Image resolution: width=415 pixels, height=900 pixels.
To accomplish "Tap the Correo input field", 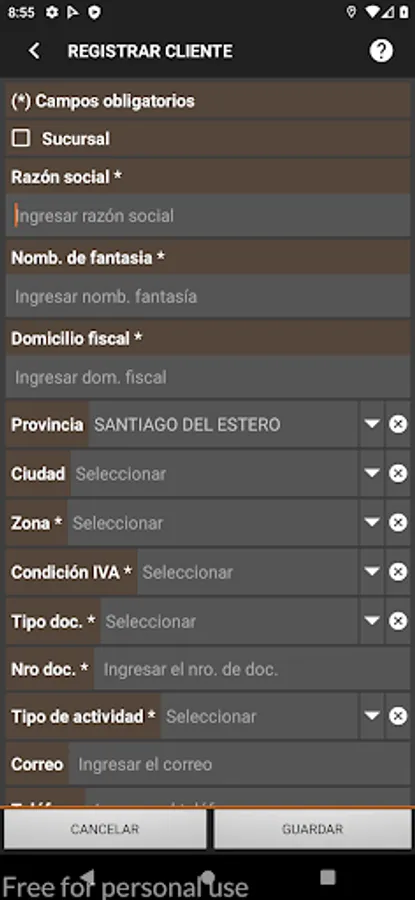I will (239, 765).
